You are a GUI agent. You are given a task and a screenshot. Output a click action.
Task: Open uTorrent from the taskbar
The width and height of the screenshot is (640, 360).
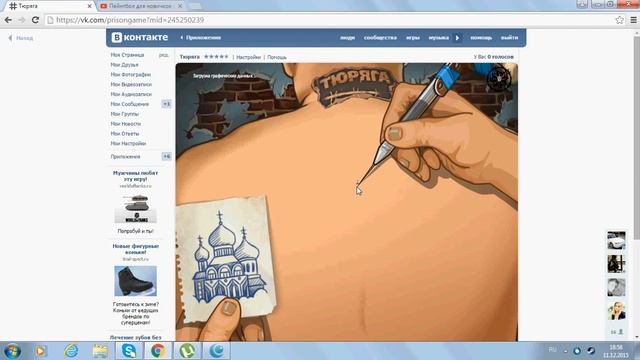click(187, 351)
